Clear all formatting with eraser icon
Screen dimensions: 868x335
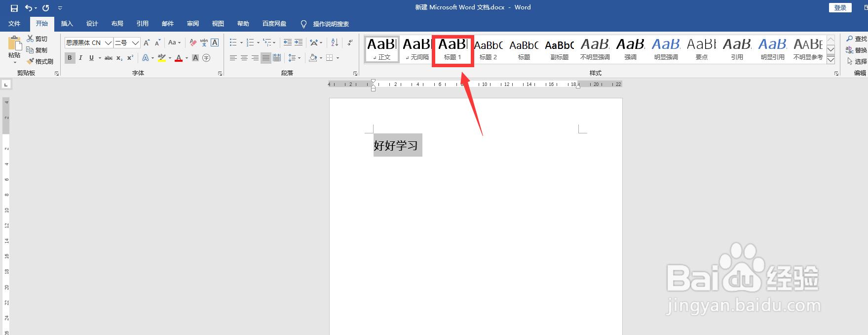point(193,43)
